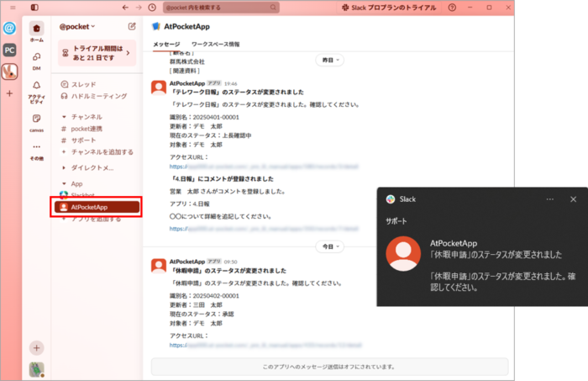
Task: Click the search field for @pocket
Action: (x=221, y=8)
